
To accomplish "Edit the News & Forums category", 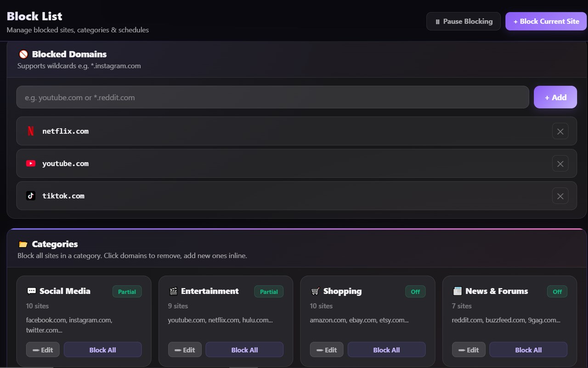I will [469, 350].
